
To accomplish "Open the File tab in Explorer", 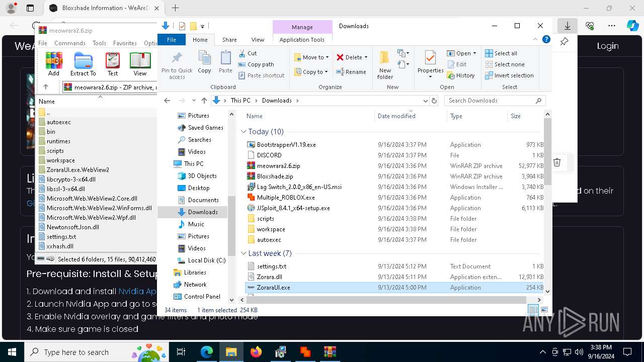I will tap(172, 40).
